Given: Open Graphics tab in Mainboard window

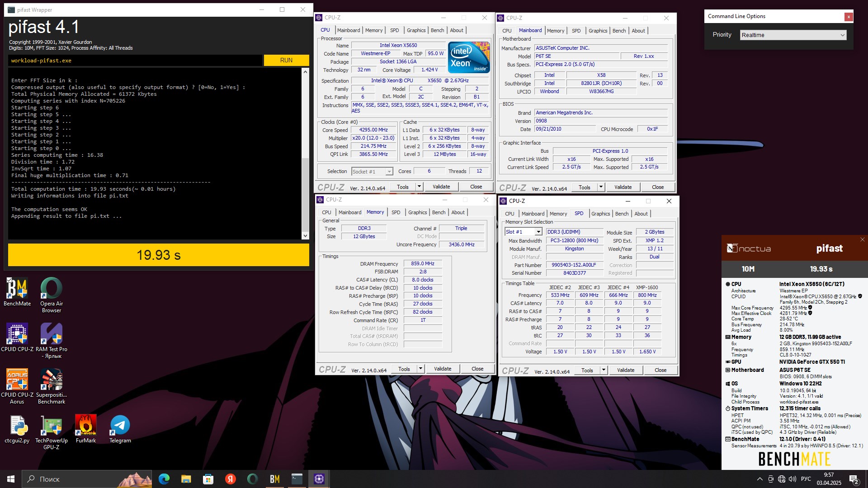Looking at the screenshot, I should click(x=598, y=31).
